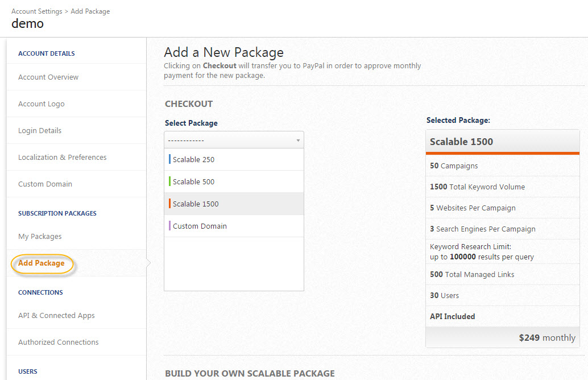This screenshot has height=380, width=588.
Task: Open Account Overview in sidebar
Action: [x=48, y=77]
